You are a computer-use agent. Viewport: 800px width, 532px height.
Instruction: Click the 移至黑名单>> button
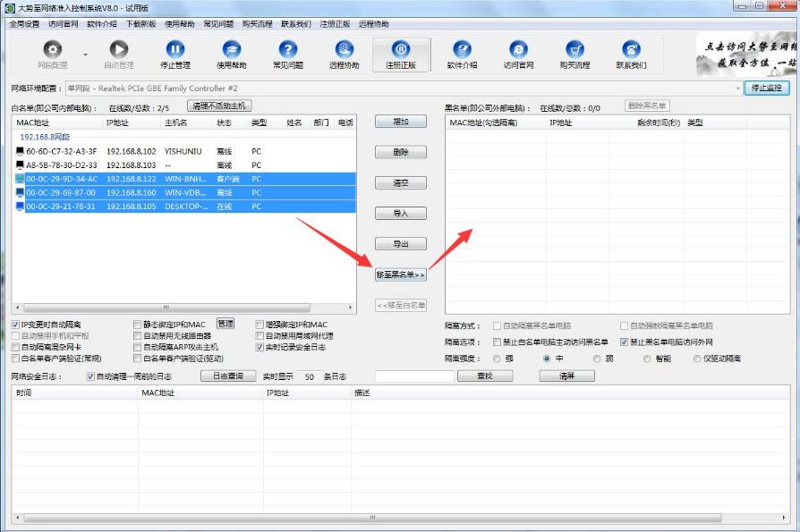(x=401, y=274)
